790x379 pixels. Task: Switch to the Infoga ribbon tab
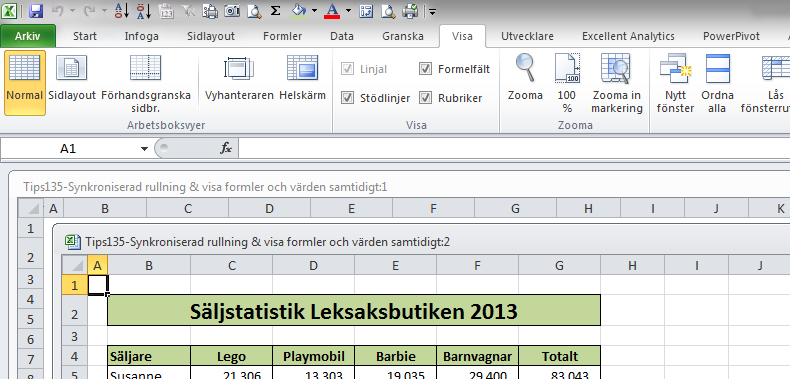[x=142, y=36]
